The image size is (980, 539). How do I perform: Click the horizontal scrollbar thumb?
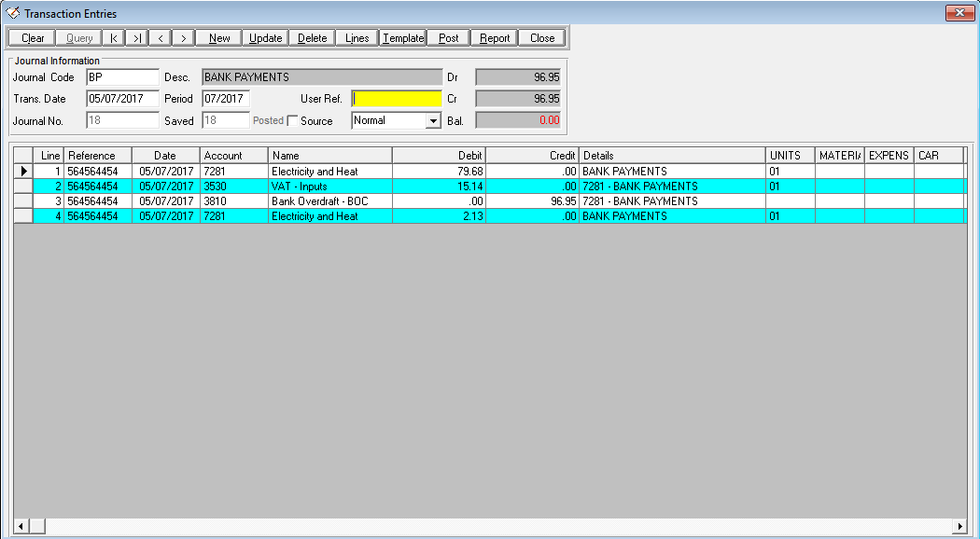click(37, 526)
